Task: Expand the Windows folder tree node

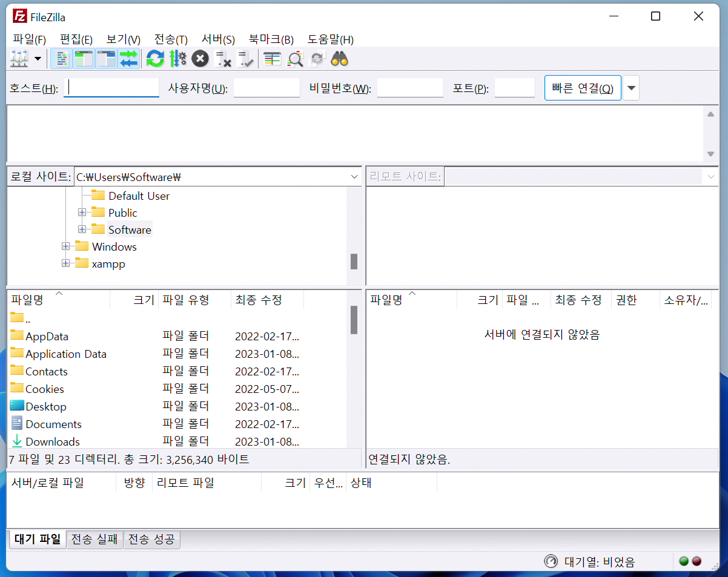Action: (65, 246)
